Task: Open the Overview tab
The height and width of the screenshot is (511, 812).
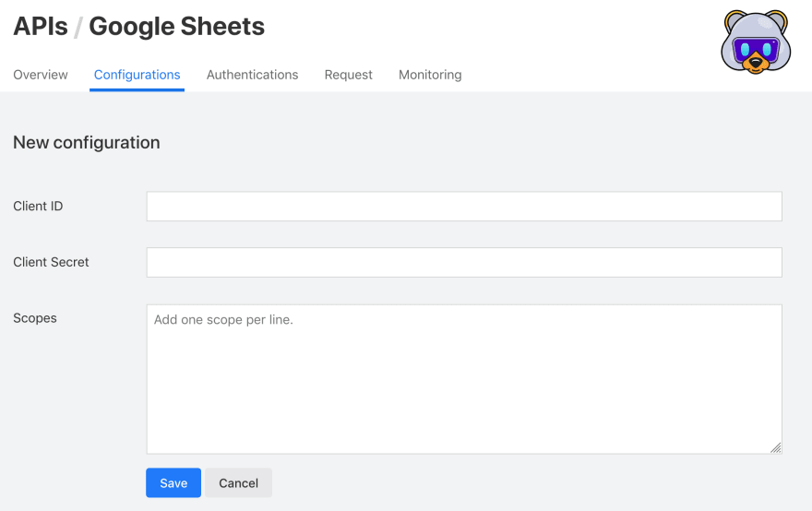Action: [x=41, y=75]
